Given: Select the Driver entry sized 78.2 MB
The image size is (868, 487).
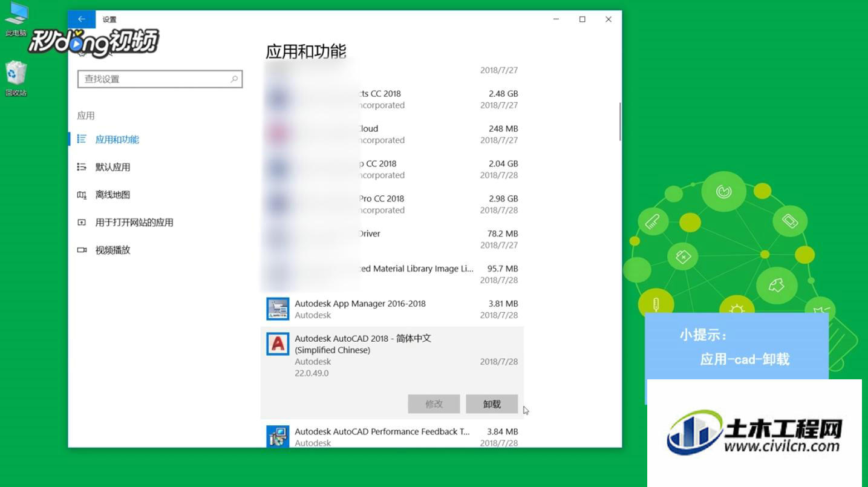Looking at the screenshot, I should (x=392, y=240).
